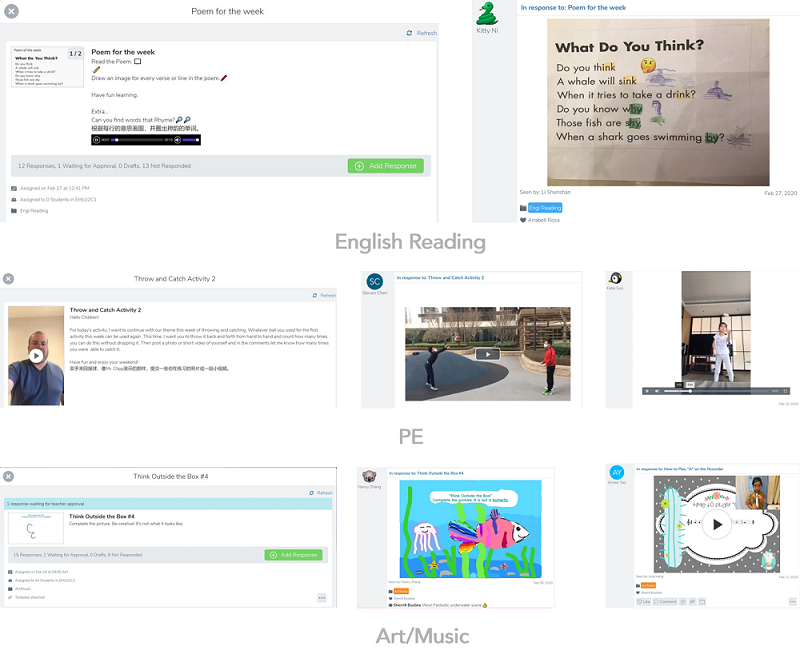
Task: Play the recorder music video
Action: click(716, 525)
